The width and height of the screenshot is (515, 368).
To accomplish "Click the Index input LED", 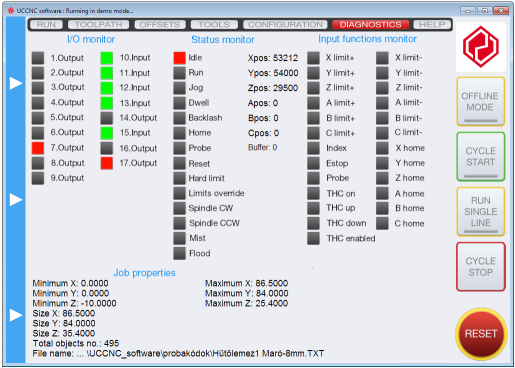I will 313,148.
